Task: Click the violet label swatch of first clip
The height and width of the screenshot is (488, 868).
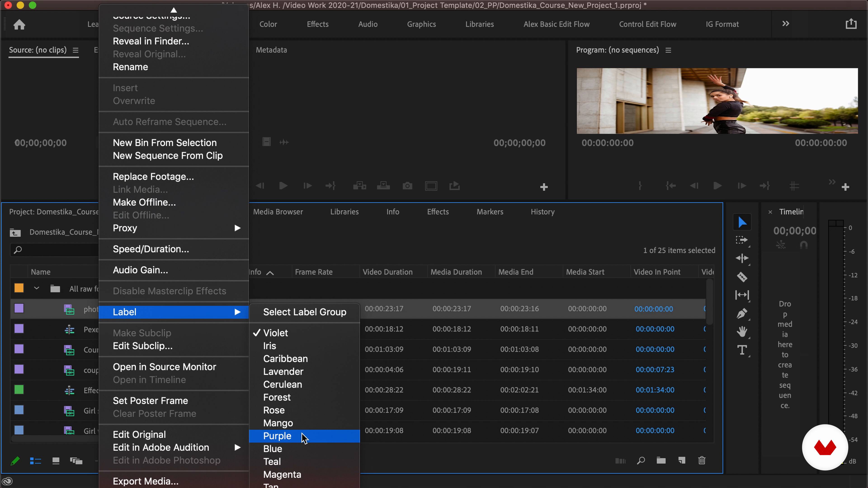Action: [19, 308]
